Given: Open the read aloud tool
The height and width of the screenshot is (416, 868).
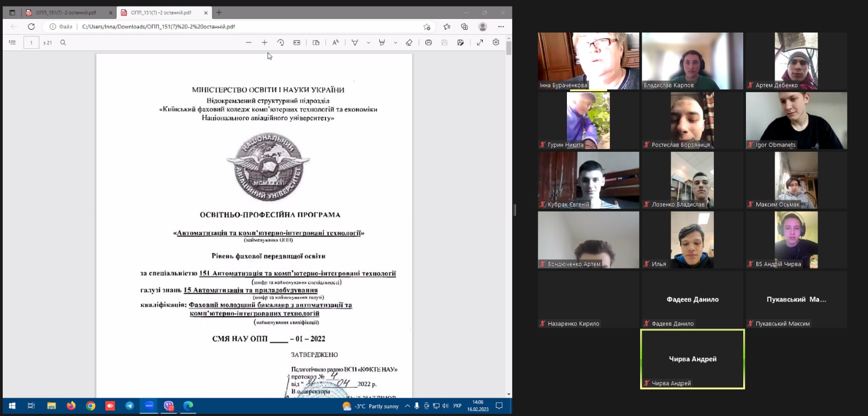Looking at the screenshot, I should (335, 42).
